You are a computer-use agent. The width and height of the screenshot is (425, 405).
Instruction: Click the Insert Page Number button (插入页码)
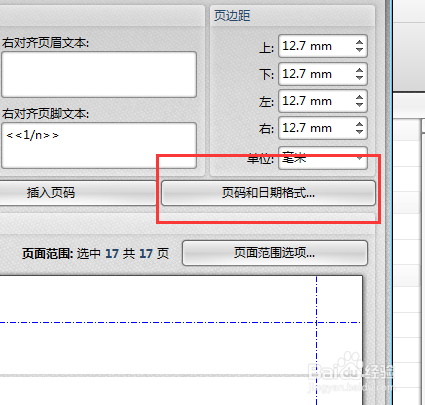coord(77,193)
